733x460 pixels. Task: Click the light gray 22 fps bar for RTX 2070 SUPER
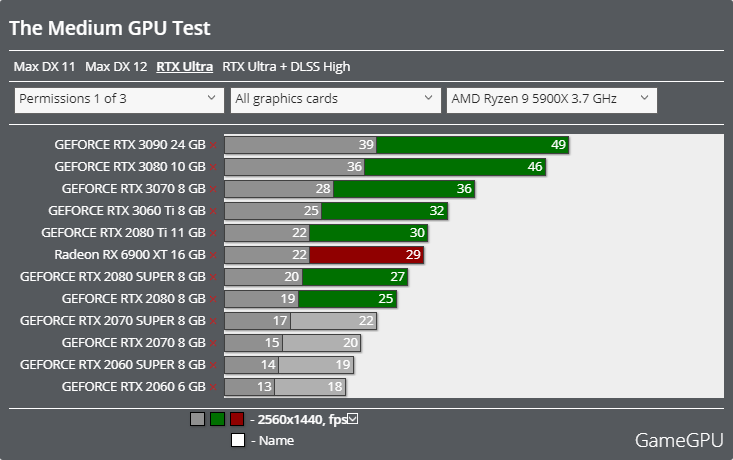coord(334,321)
